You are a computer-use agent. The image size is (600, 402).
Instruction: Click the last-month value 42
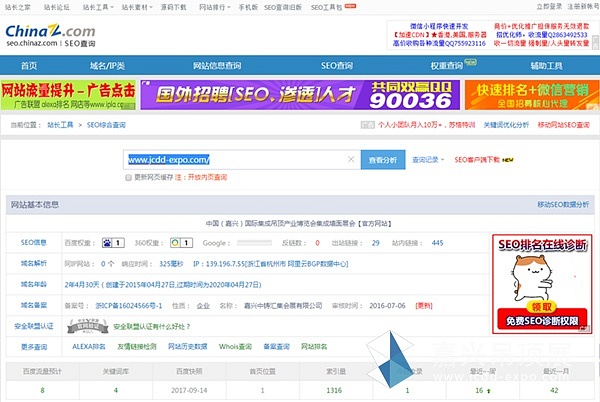pos(554,391)
